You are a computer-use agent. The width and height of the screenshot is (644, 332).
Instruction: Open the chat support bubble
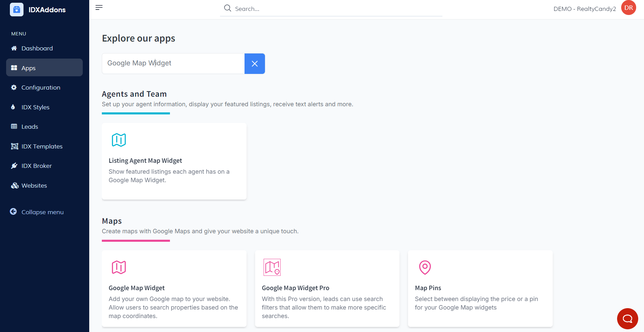627,318
